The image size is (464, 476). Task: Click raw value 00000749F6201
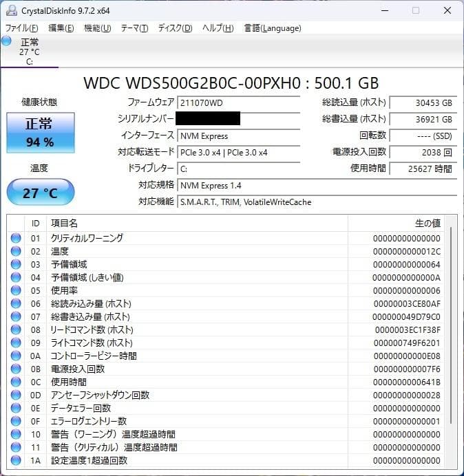tap(407, 343)
